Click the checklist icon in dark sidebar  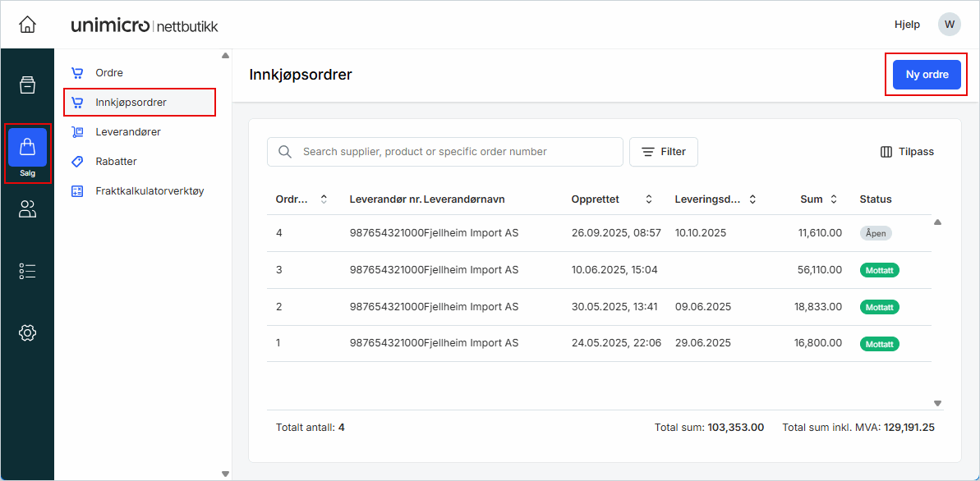(27, 272)
